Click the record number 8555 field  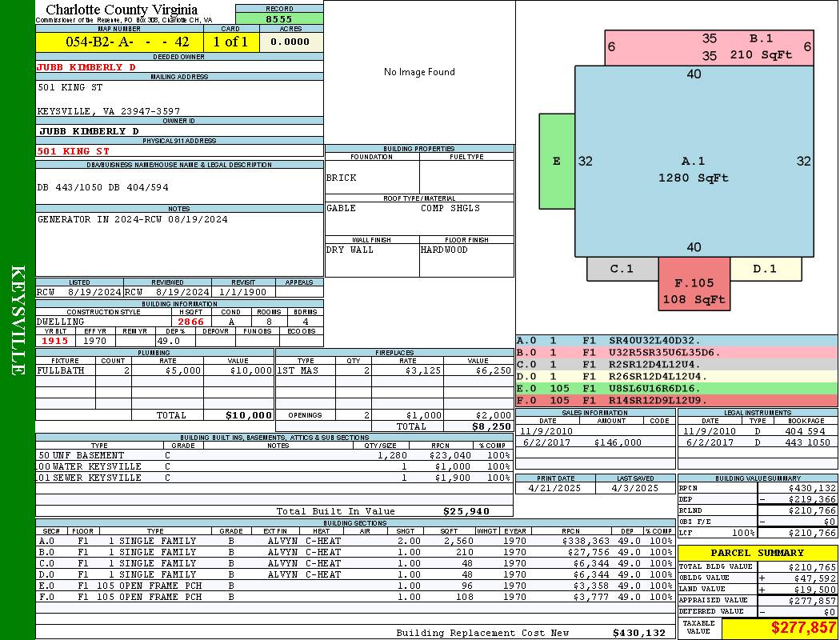(279, 18)
